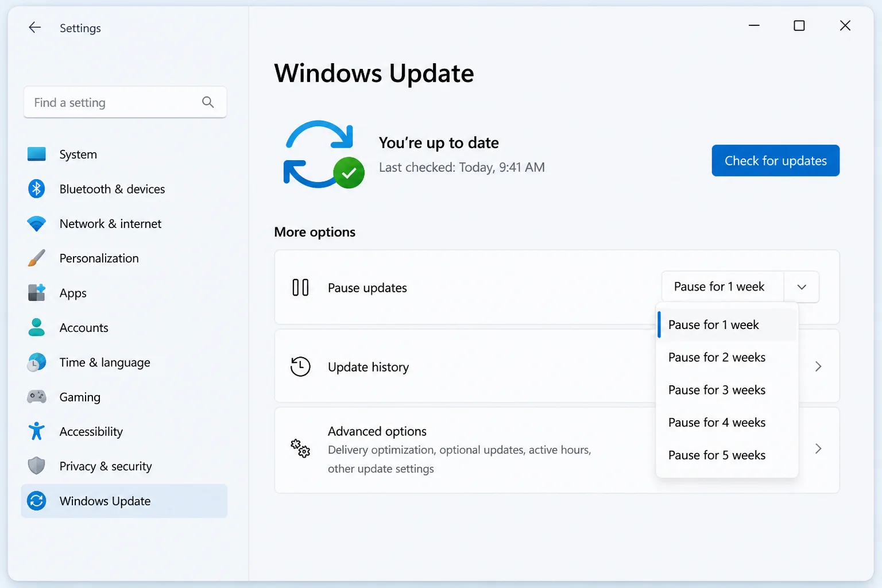This screenshot has width=882, height=588.
Task: Click the Delivery optimization description text
Action: tap(459, 459)
